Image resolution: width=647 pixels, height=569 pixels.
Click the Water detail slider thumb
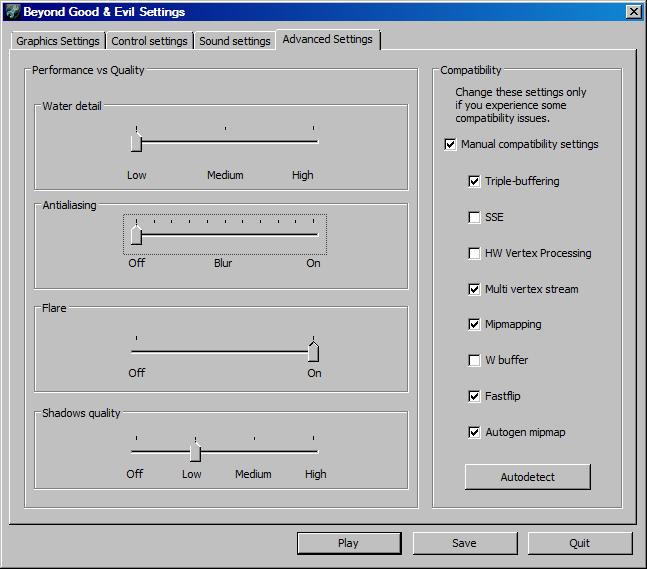pyautogui.click(x=136, y=142)
